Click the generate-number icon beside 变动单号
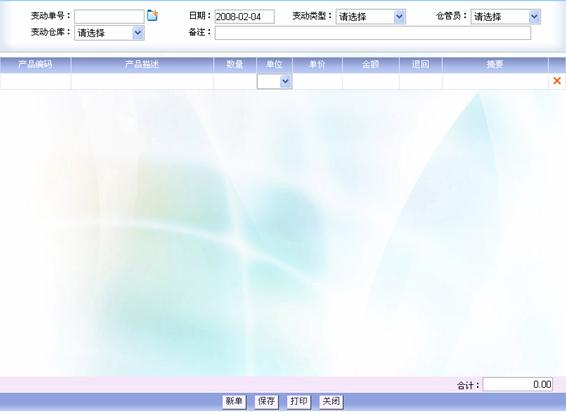 (x=152, y=16)
